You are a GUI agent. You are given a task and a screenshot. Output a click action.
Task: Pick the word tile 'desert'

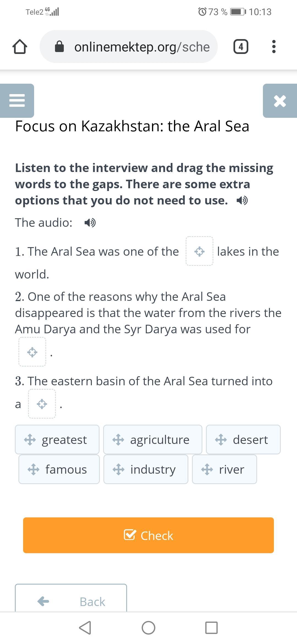(x=243, y=440)
